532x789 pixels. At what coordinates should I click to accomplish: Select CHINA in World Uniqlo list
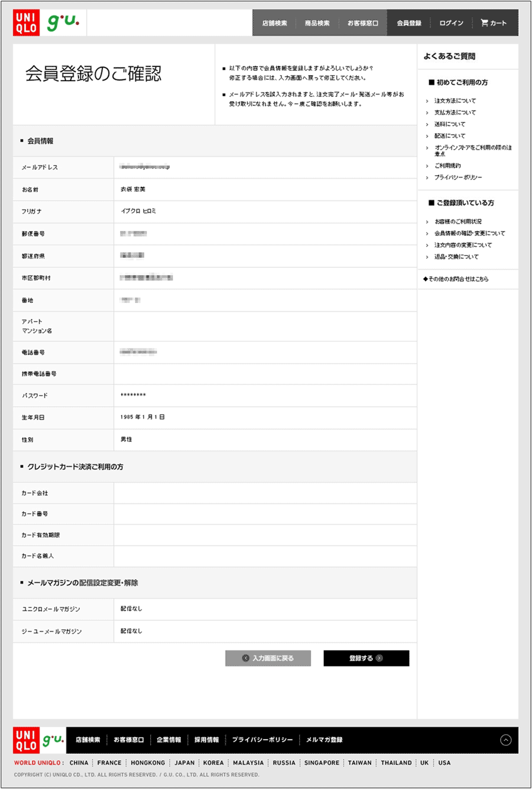click(x=79, y=763)
